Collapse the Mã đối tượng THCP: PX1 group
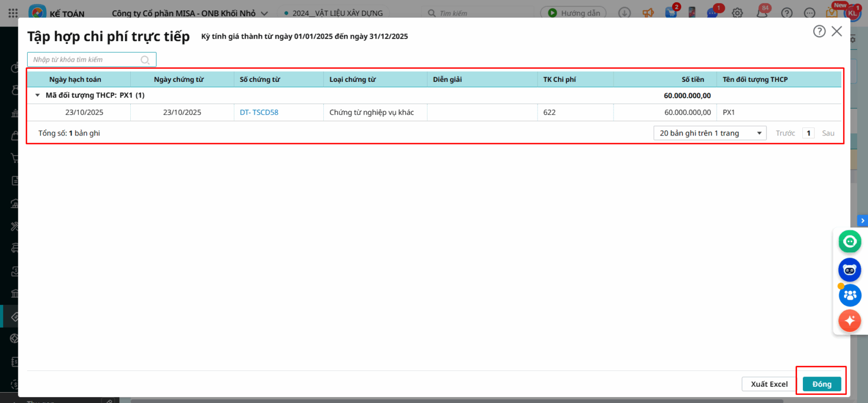The height and width of the screenshot is (403, 868). click(x=37, y=95)
